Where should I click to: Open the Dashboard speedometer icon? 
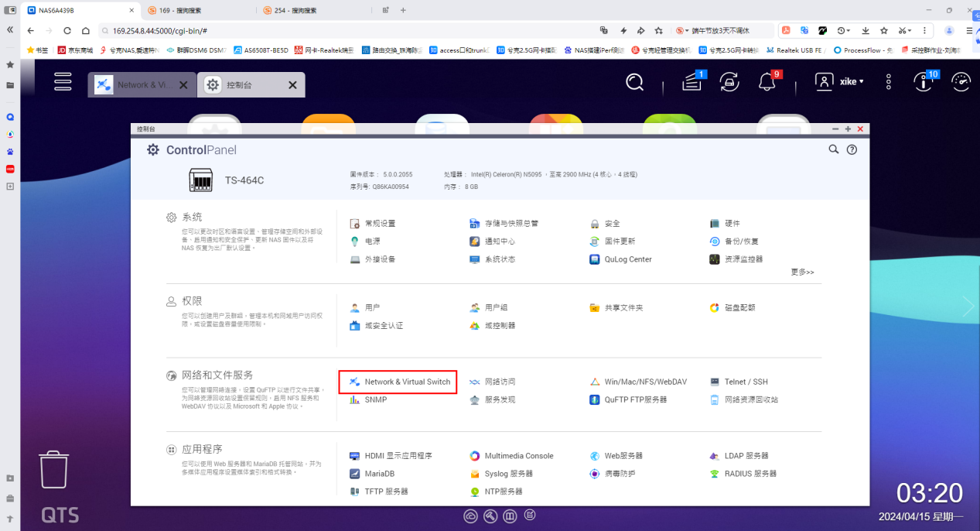pyautogui.click(x=961, y=81)
